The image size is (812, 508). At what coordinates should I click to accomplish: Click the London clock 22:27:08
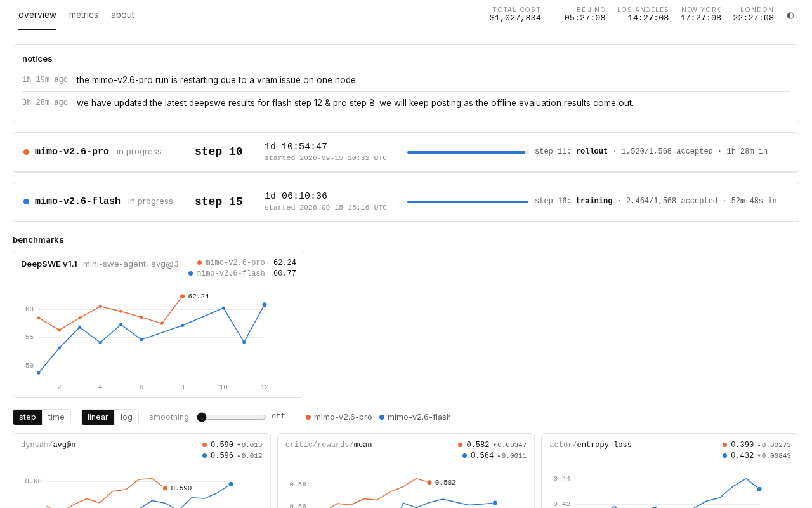point(754,18)
